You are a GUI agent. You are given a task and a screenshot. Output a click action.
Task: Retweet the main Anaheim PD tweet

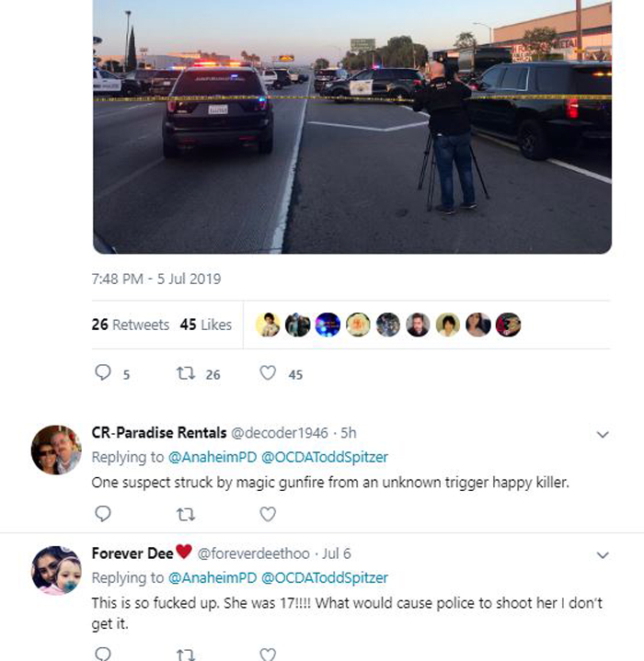pyautogui.click(x=186, y=373)
